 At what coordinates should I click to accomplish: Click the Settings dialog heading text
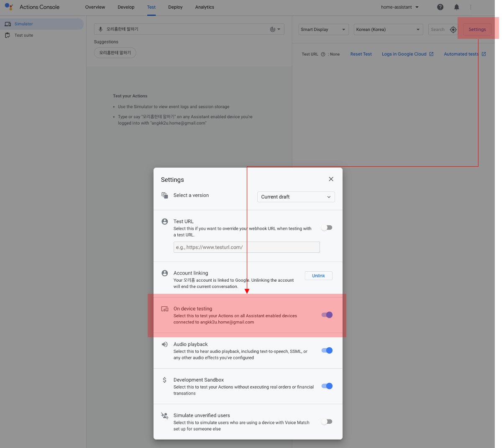[172, 180]
